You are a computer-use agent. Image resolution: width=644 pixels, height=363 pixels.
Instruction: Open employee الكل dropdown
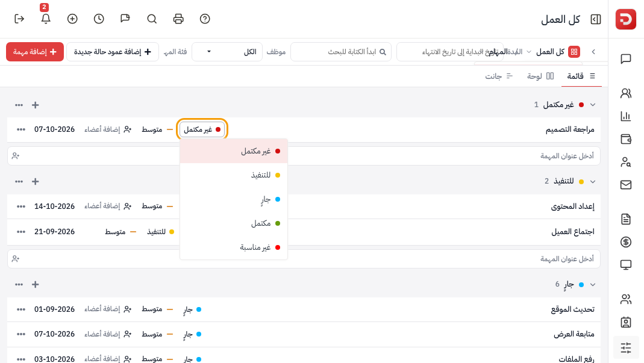[x=227, y=52]
